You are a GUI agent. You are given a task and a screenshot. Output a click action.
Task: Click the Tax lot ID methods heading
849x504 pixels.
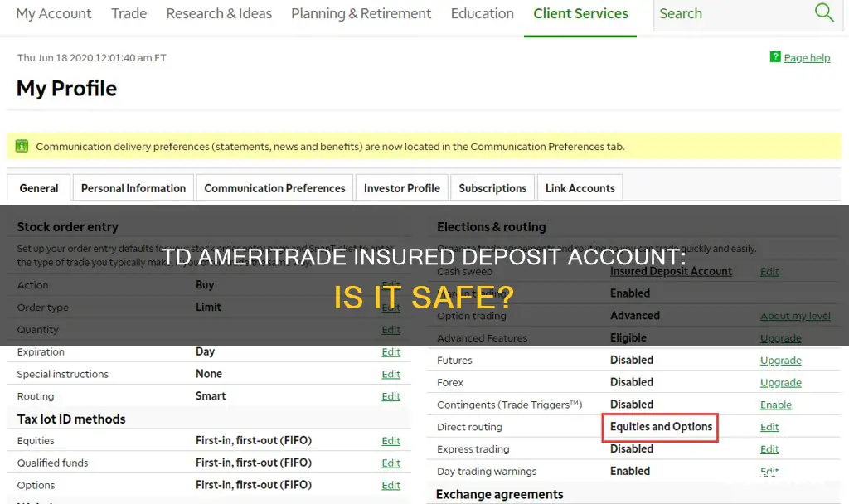point(71,419)
